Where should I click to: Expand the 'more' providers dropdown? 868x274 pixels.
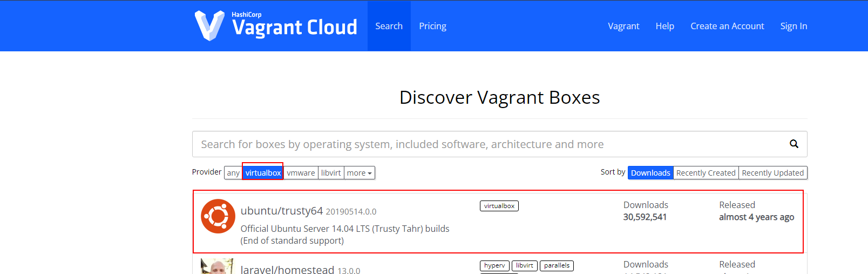click(360, 173)
